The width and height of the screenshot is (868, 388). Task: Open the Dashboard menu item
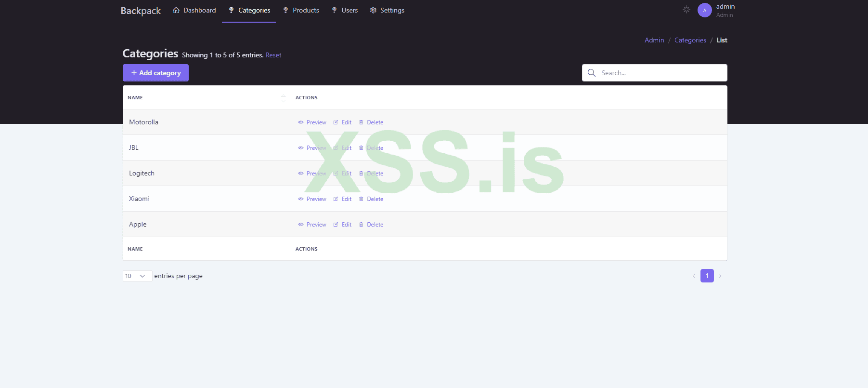194,10
